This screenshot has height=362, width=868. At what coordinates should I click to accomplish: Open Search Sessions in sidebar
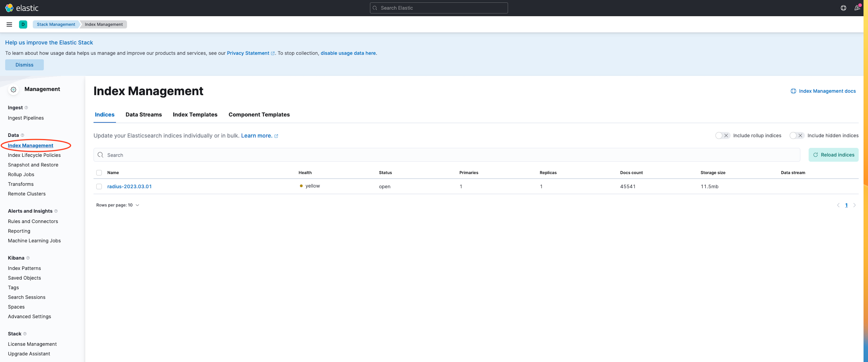pyautogui.click(x=26, y=298)
